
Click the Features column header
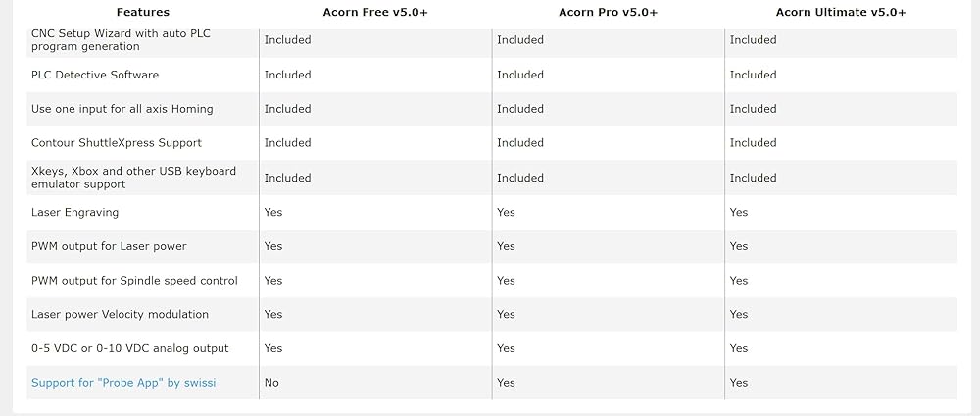click(142, 13)
